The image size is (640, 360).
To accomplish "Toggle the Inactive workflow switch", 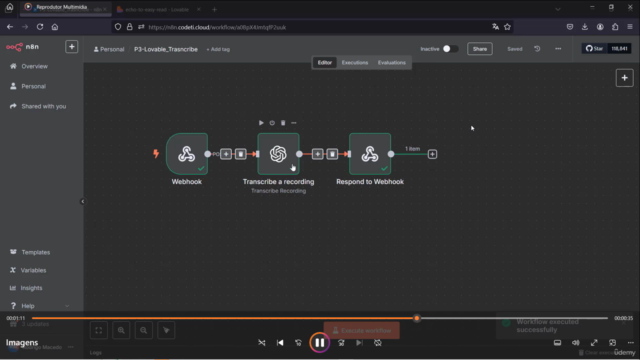I will [x=450, y=49].
